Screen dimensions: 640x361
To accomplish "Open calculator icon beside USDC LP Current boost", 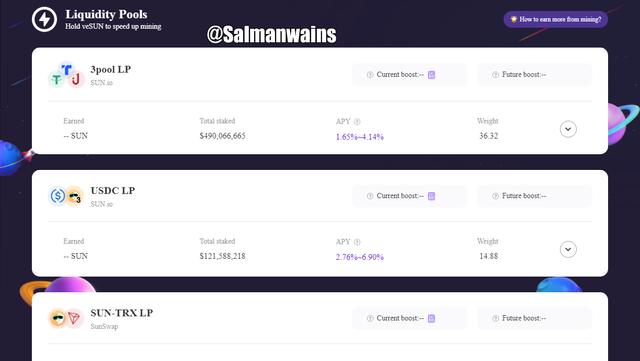I will coord(431,196).
